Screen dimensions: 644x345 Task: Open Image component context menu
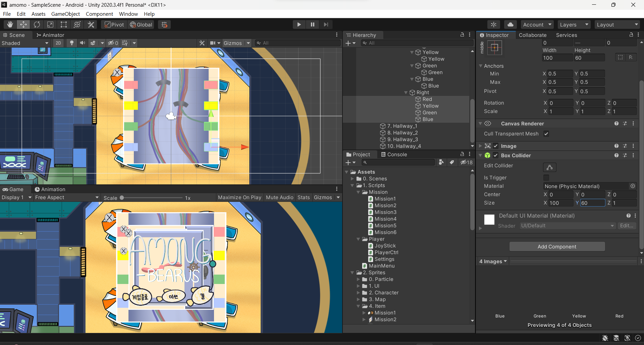click(633, 146)
